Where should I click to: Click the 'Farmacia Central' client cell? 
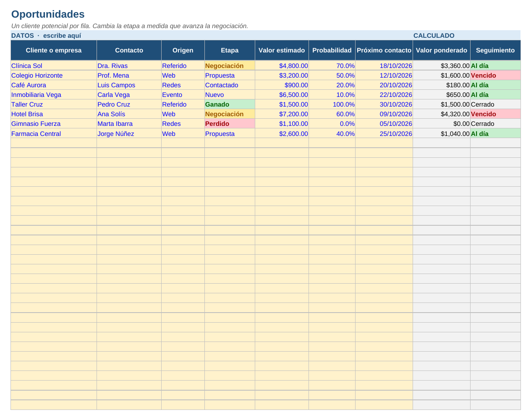[54, 133]
